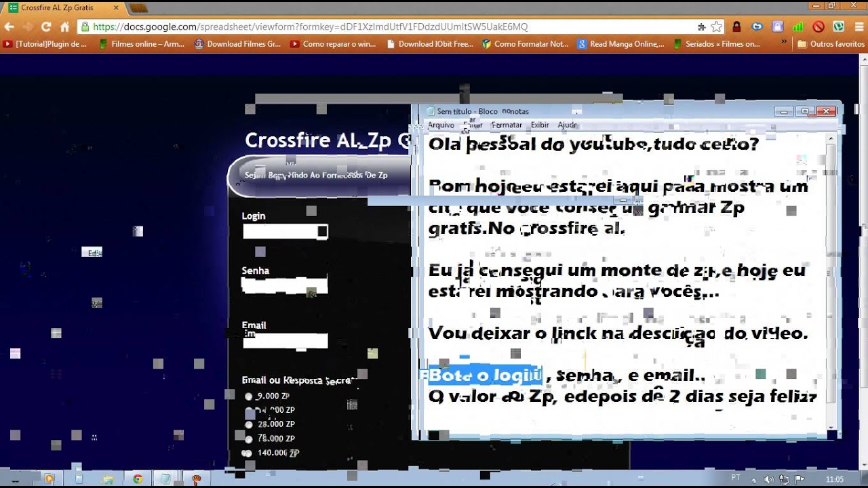868x488 pixels.
Task: Show hidden bookmarks with the double chevron
Action: pos(785,42)
